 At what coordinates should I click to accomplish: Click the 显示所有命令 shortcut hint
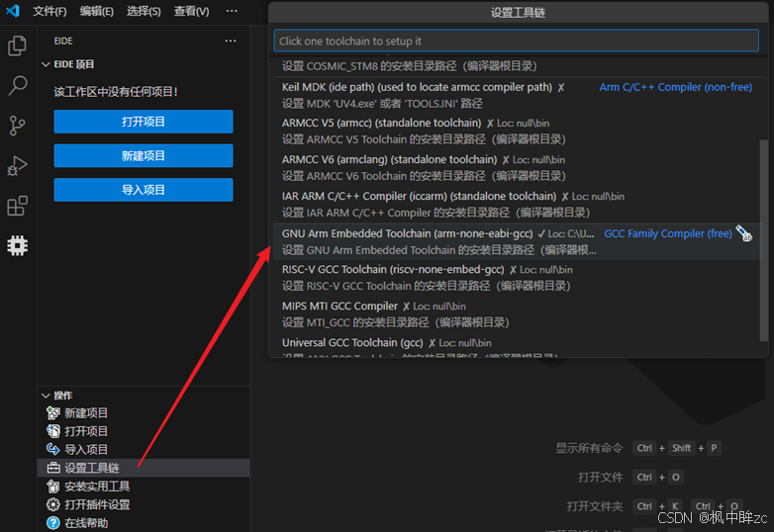638,448
